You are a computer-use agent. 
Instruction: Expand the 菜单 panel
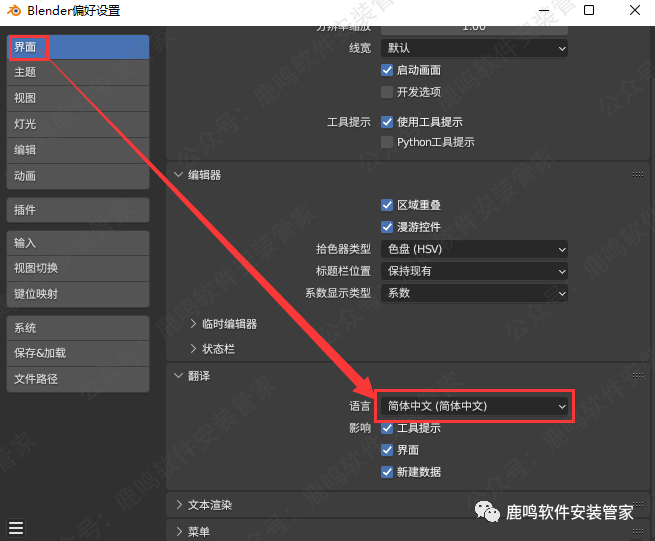point(179,531)
